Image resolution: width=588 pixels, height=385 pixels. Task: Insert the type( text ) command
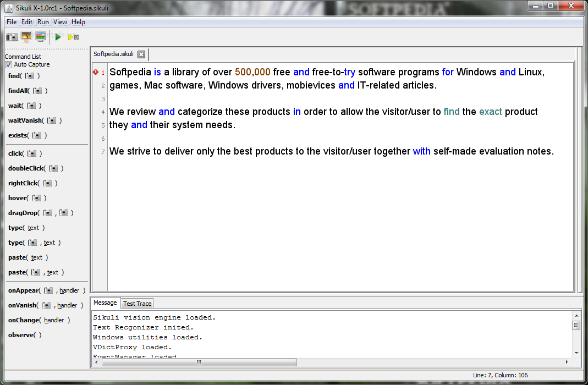pyautogui.click(x=26, y=228)
